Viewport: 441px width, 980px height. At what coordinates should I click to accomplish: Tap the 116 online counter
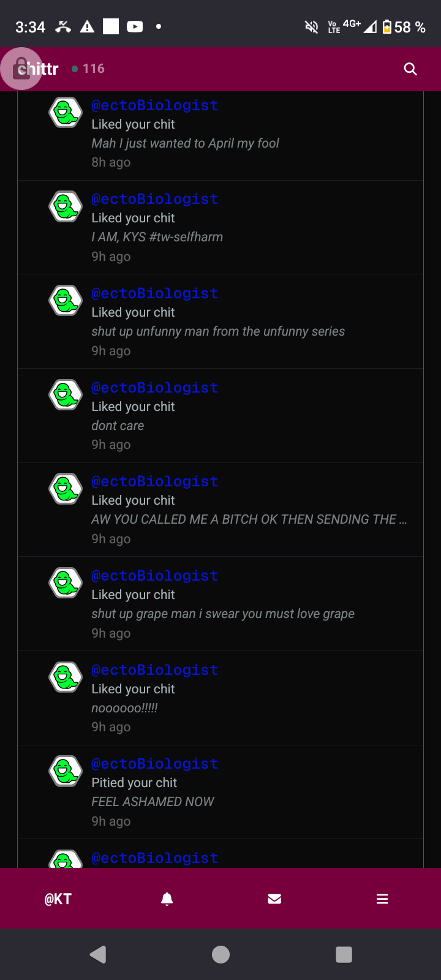pyautogui.click(x=88, y=69)
